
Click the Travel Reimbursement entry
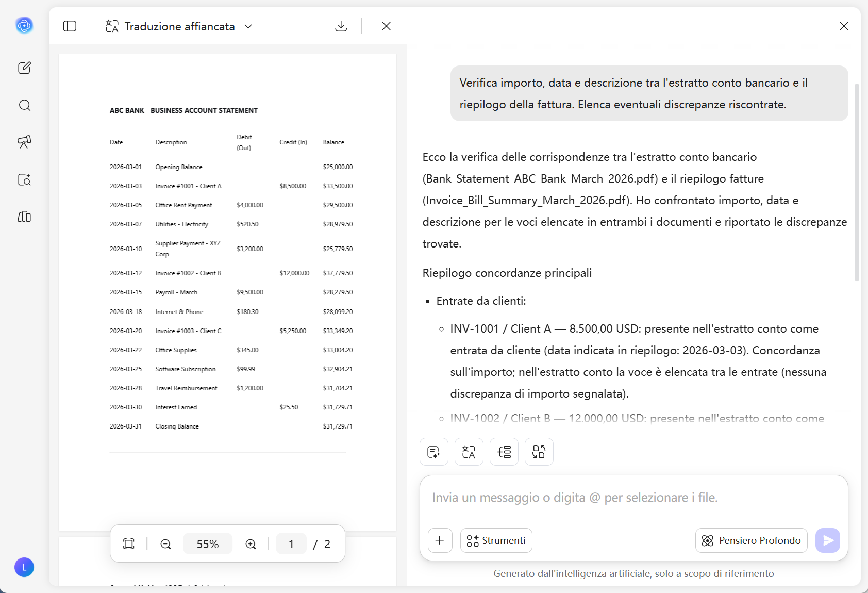[x=186, y=388]
